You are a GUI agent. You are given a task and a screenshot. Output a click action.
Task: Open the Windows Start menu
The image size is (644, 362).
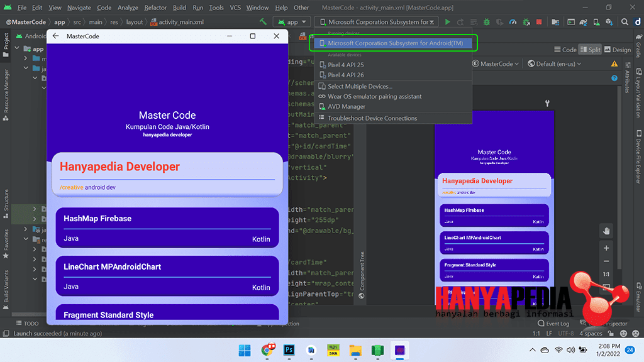pyautogui.click(x=245, y=350)
